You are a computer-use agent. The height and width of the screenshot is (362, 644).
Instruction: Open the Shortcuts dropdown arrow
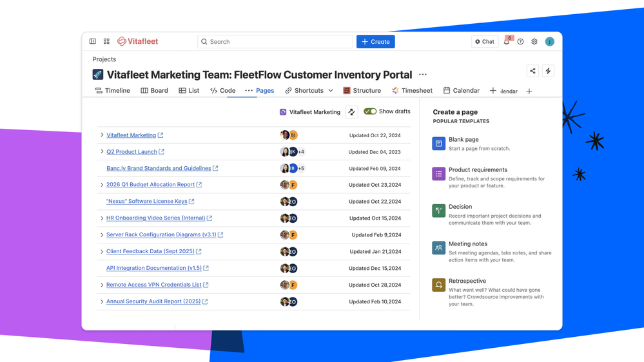tap(331, 91)
